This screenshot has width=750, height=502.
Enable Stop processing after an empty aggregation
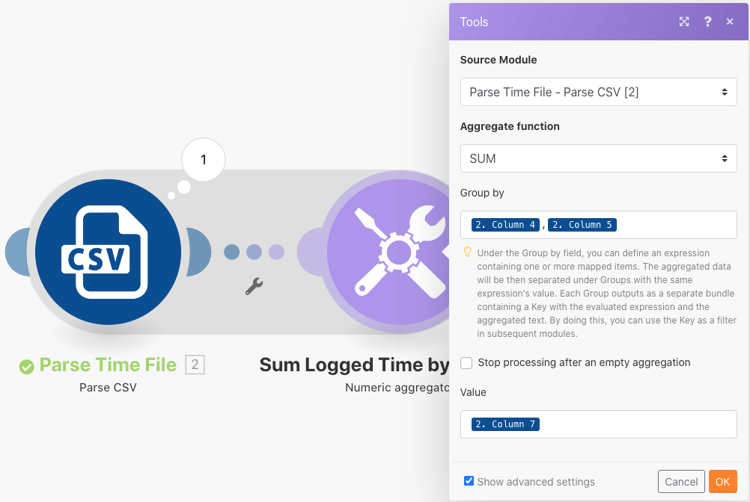tap(466, 363)
